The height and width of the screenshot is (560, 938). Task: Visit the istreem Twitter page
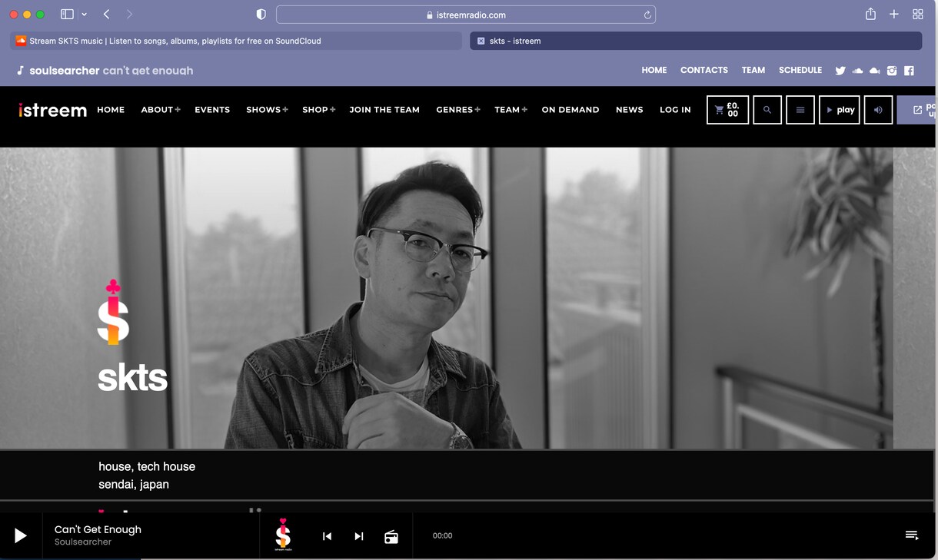pos(840,71)
